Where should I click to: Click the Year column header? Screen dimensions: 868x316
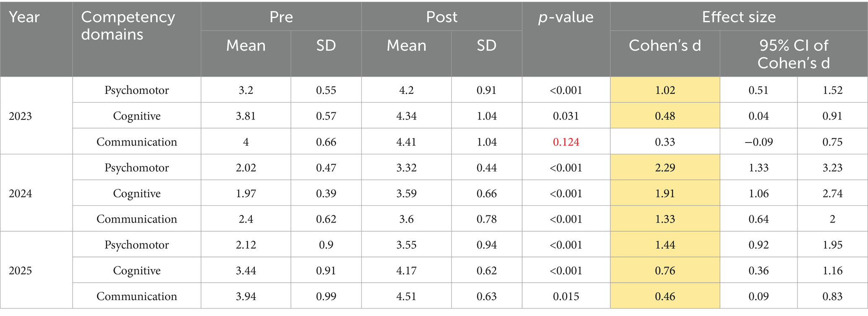24,18
